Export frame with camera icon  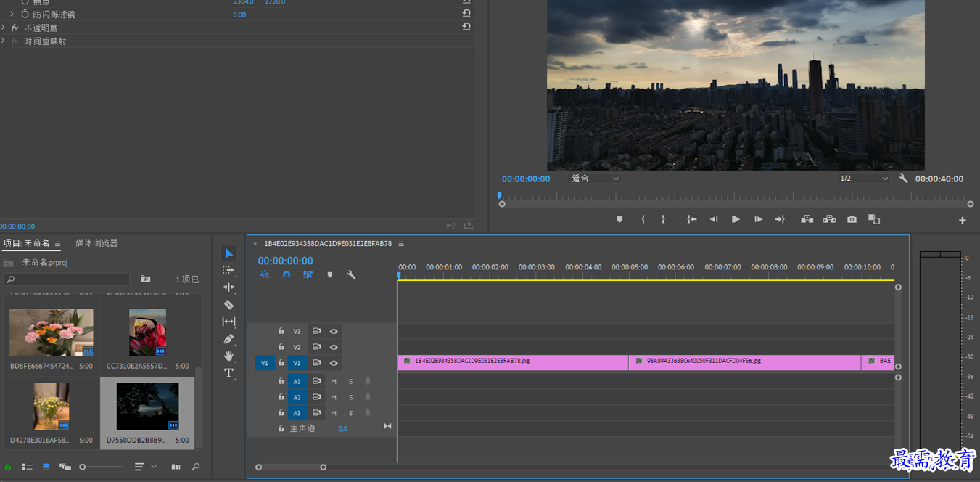(852, 219)
